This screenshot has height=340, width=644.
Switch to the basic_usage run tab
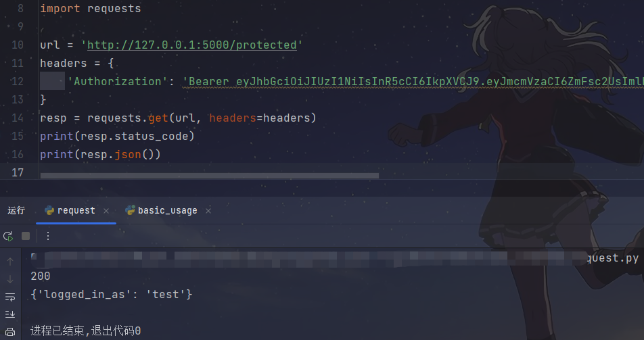point(167,211)
